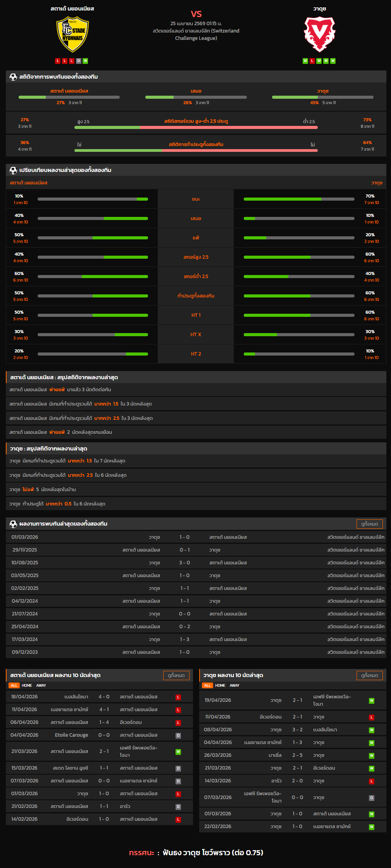Select AWAY tab in Vaduz last 10 matches
The height and width of the screenshot is (868, 391).
pyautogui.click(x=234, y=686)
